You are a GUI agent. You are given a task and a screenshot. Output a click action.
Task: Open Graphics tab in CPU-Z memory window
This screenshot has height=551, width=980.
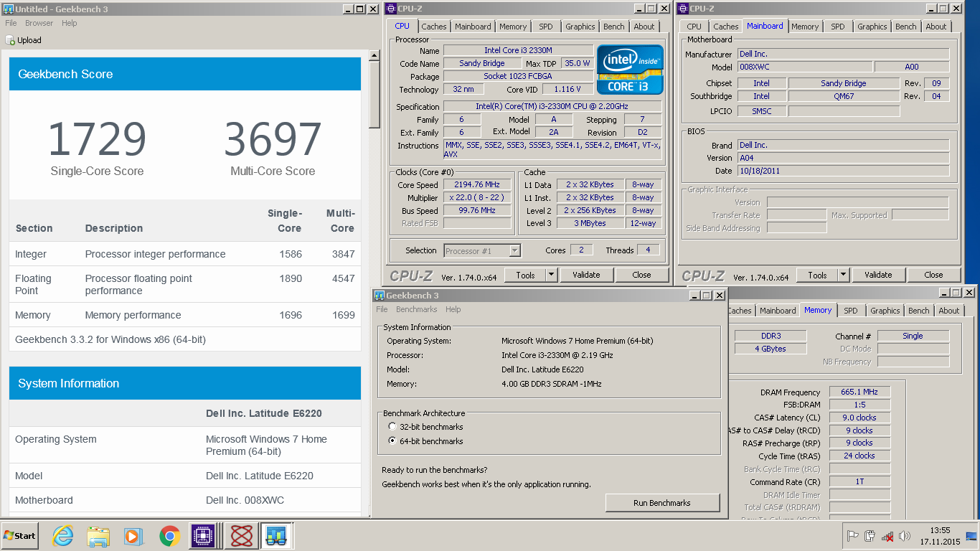click(885, 311)
